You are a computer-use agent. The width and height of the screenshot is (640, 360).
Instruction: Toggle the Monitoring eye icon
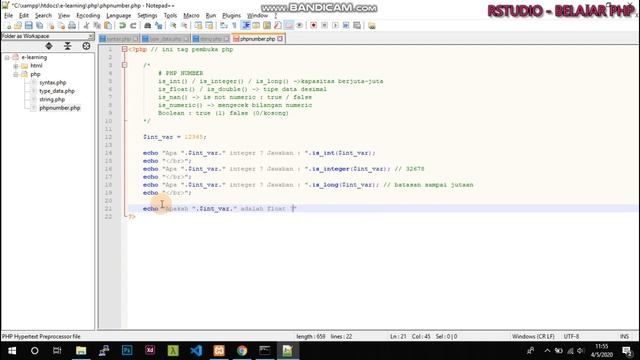300,26
